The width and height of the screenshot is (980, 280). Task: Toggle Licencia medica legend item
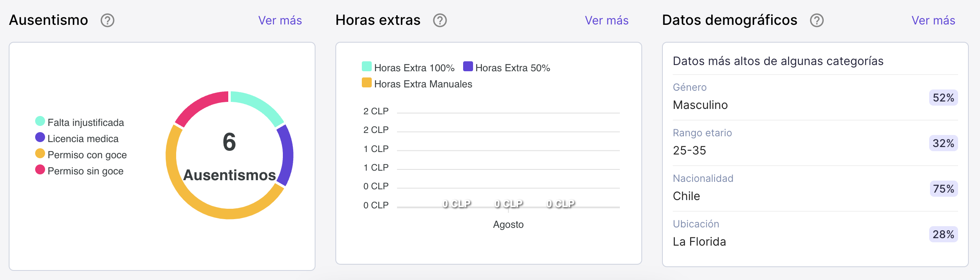pos(77,138)
